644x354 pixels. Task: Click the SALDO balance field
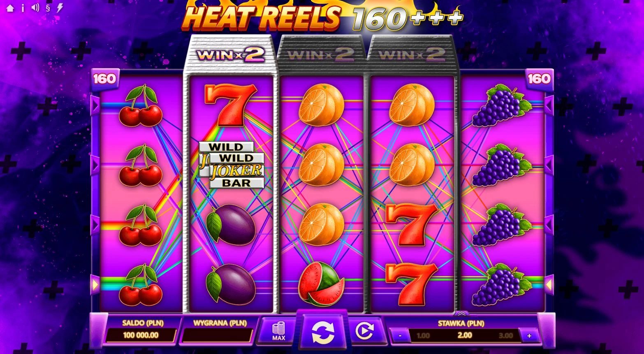click(141, 335)
